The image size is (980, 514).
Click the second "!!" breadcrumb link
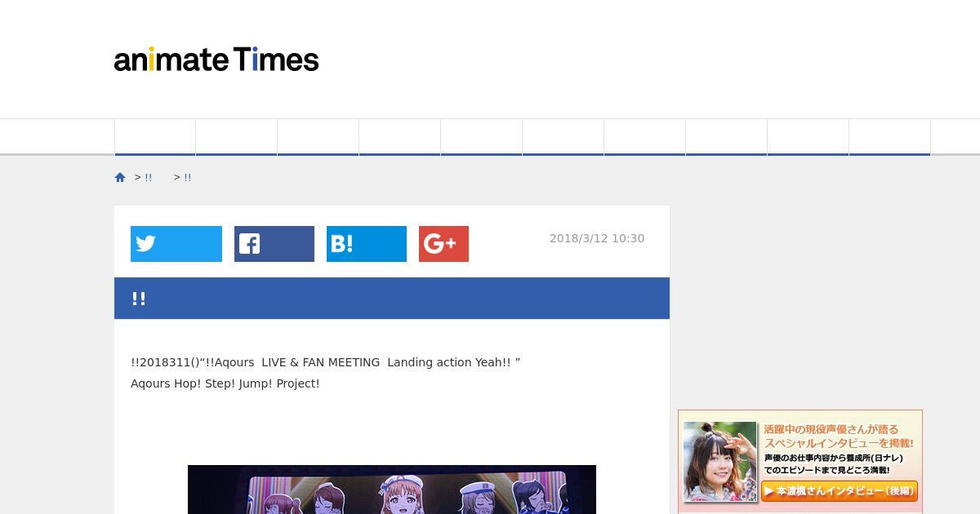tap(188, 177)
